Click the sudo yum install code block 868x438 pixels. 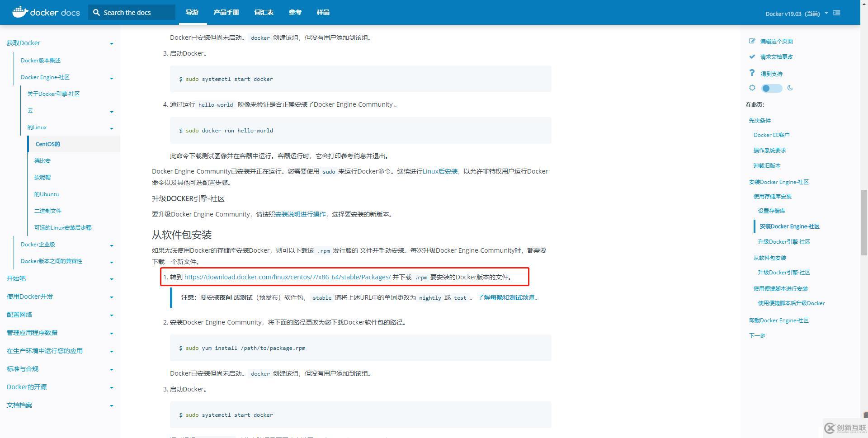pos(360,348)
